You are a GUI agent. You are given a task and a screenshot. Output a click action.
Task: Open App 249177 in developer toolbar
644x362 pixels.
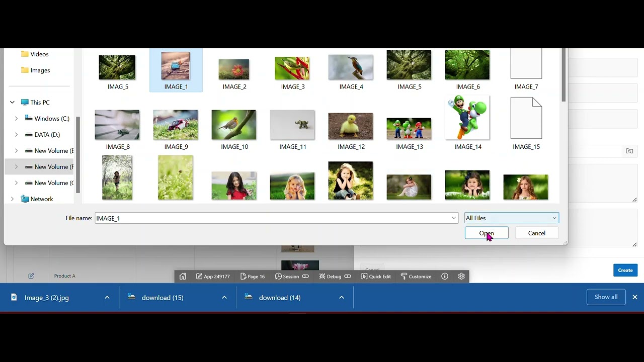(x=213, y=277)
